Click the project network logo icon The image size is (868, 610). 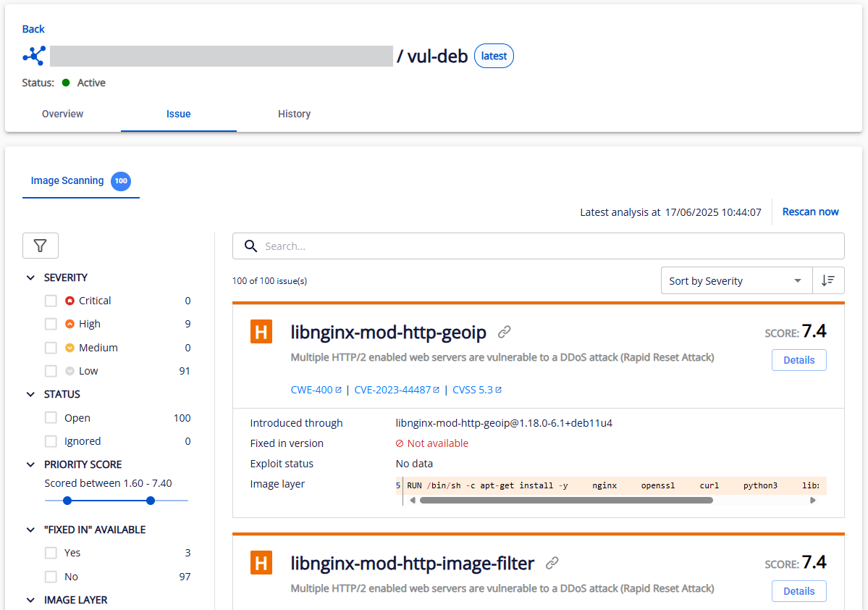[x=34, y=56]
